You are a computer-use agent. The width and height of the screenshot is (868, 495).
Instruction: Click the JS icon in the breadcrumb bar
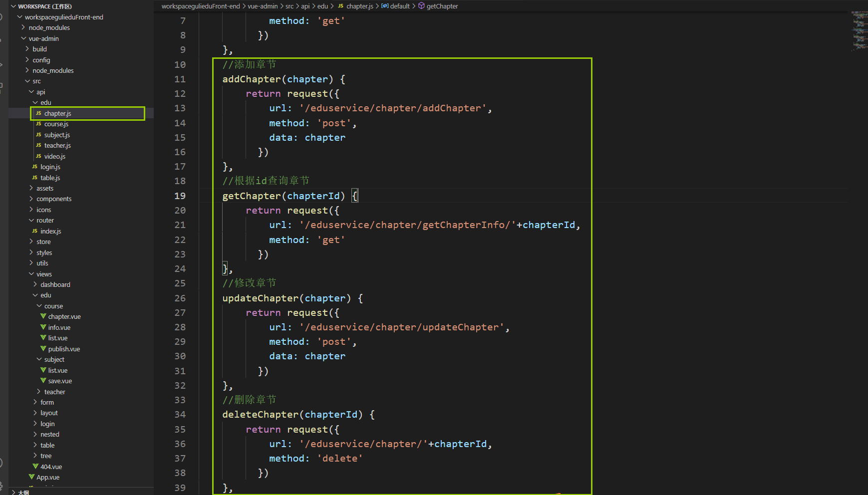(340, 6)
